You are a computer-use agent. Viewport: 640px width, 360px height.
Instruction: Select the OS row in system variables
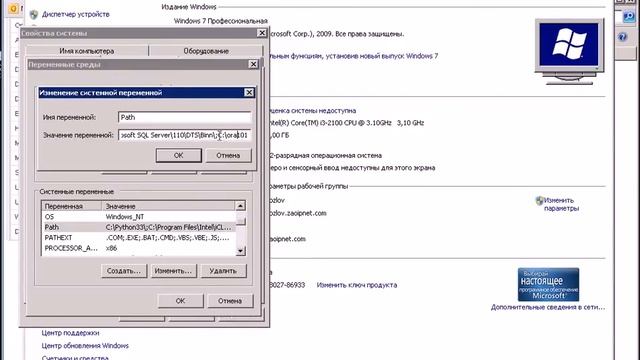click(x=139, y=217)
